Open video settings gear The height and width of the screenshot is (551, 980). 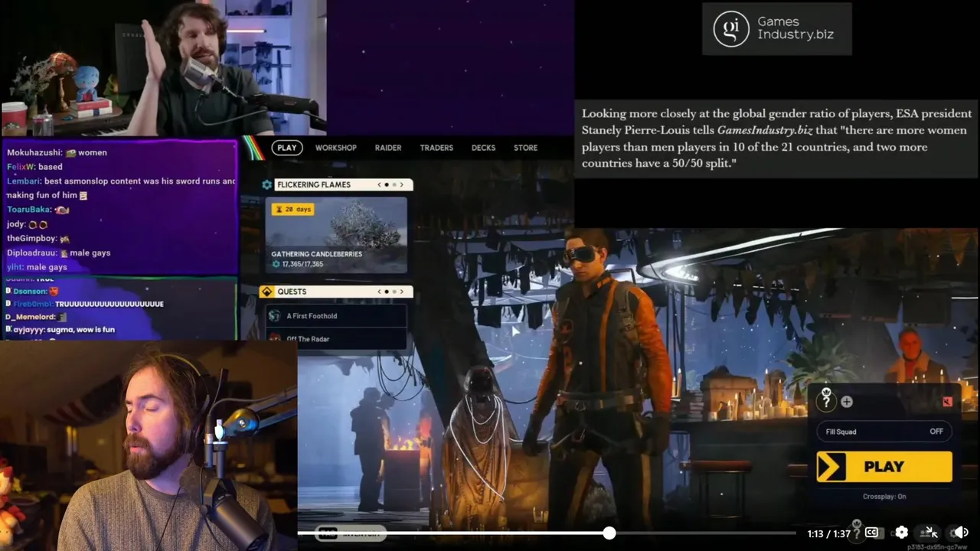pos(901,533)
